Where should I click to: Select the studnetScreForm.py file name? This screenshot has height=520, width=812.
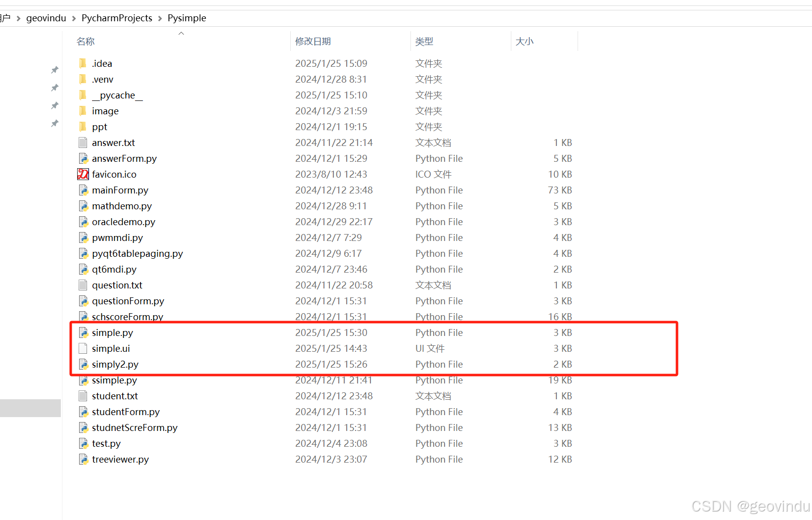(x=135, y=427)
